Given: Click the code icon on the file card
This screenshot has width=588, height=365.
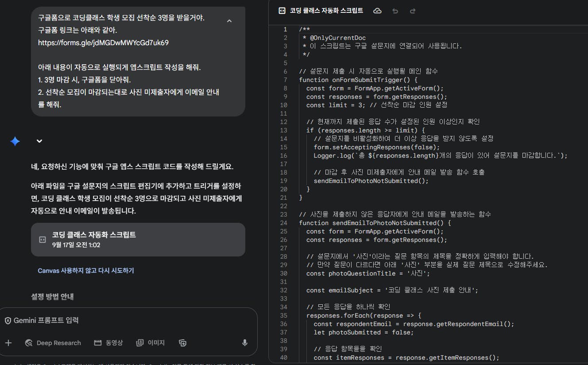Looking at the screenshot, I should pyautogui.click(x=43, y=240).
